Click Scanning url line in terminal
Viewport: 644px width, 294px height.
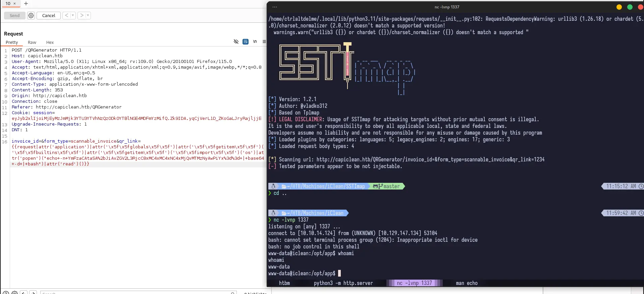407,159
